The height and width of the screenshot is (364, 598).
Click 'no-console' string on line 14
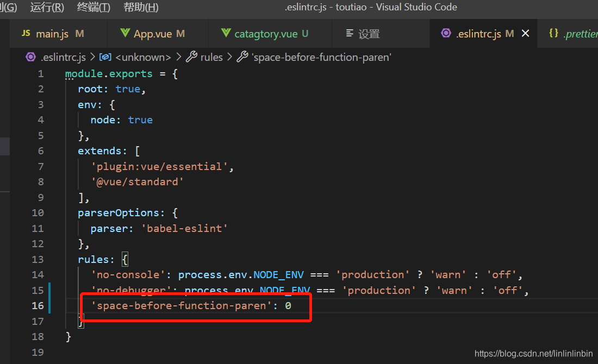[x=128, y=274]
